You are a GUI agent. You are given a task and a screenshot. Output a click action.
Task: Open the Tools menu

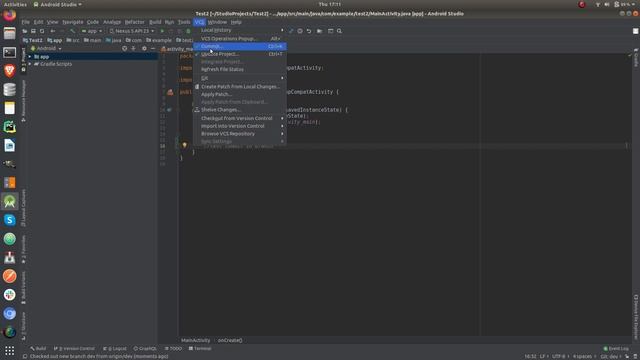(184, 22)
